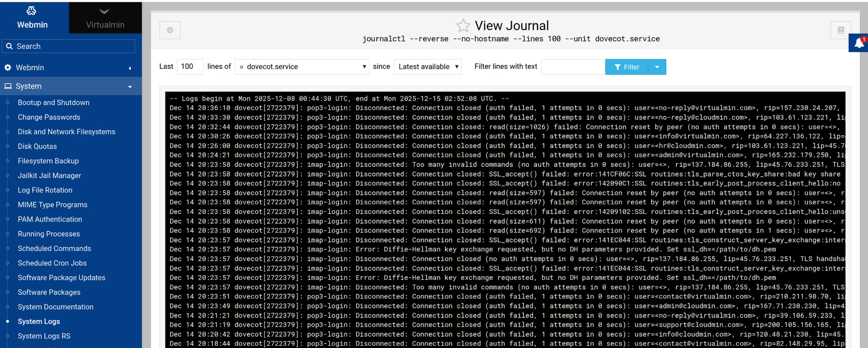Expand the Webmin menu section
The image size is (868, 348).
(x=130, y=68)
